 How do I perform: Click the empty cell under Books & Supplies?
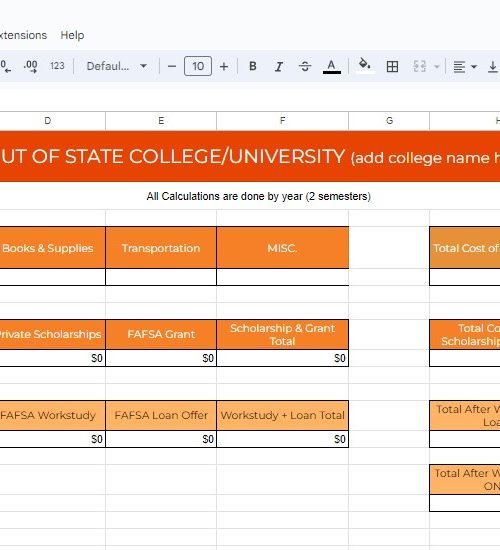[x=52, y=277]
